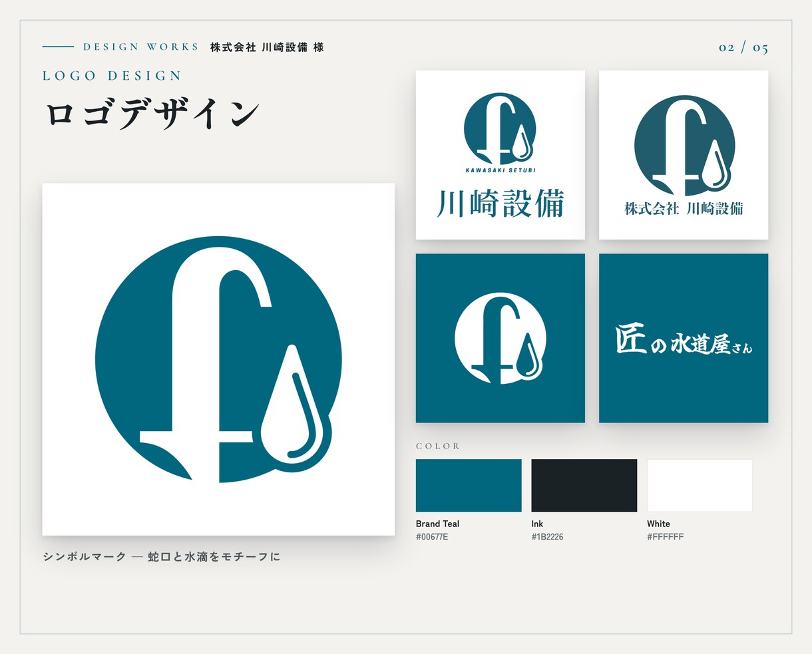The image size is (812, 654).
Task: Click the LOGO DESIGN subtitle
Action: [x=112, y=76]
